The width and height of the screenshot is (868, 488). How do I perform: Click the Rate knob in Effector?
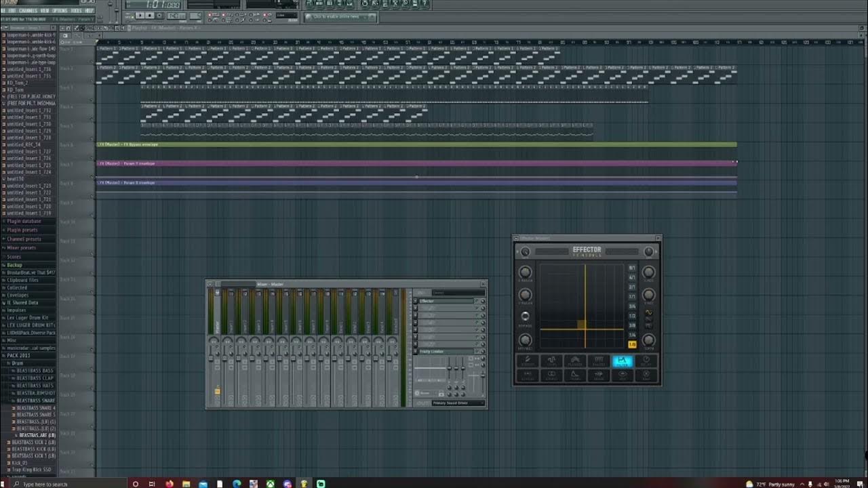(x=649, y=340)
